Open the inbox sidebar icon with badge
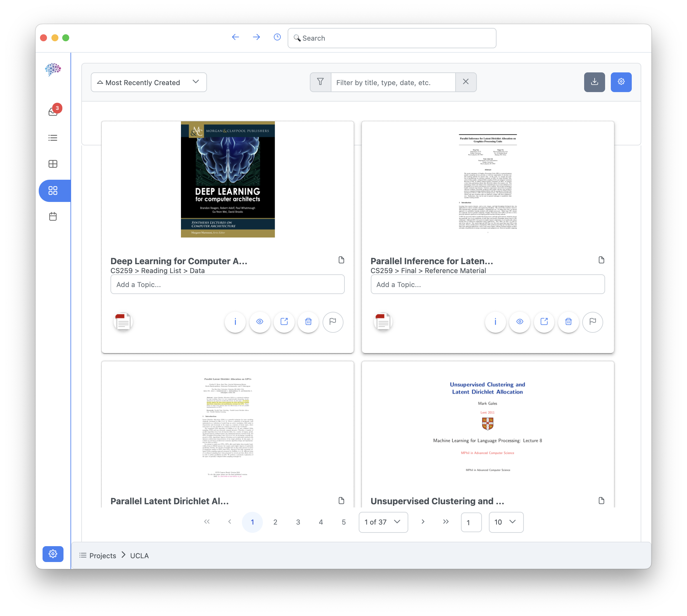Viewport: 687px width, 616px height. tap(53, 111)
